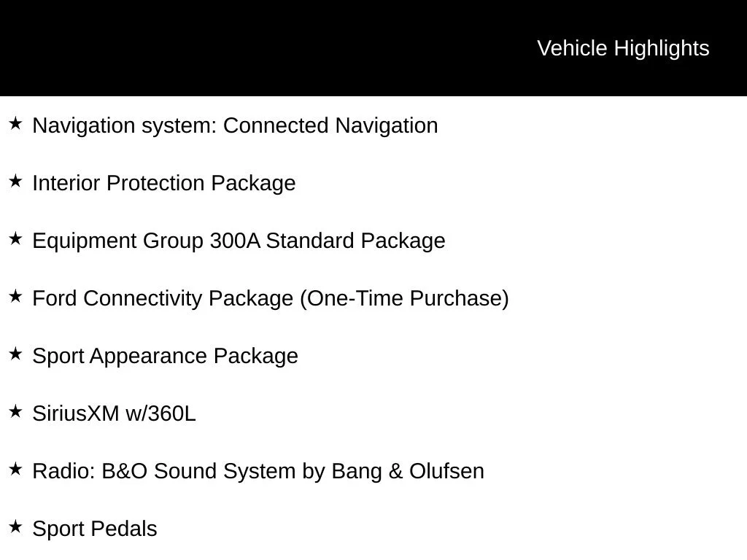Screen dimensions: 747x560
Task: Click the star beside Ford Connectivity Package
Action: coord(16,296)
